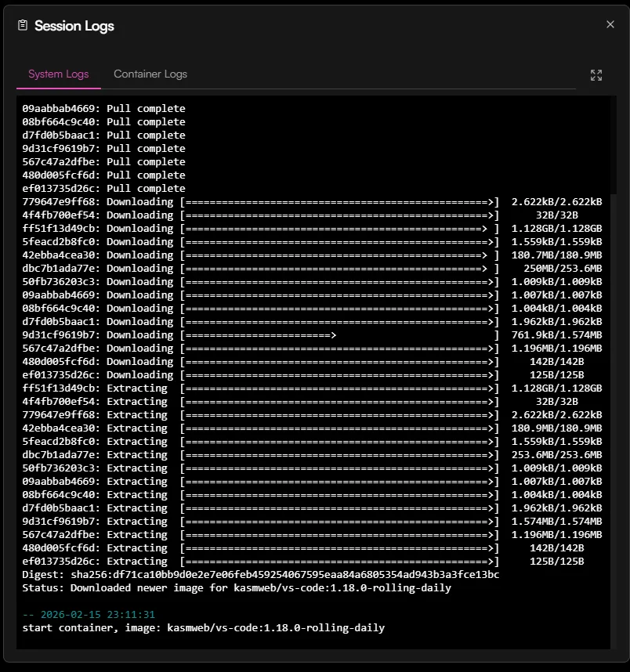Click the 4f4fb700ef54 Downloading line
Image resolution: width=630 pixels, height=672 pixels.
(x=300, y=215)
